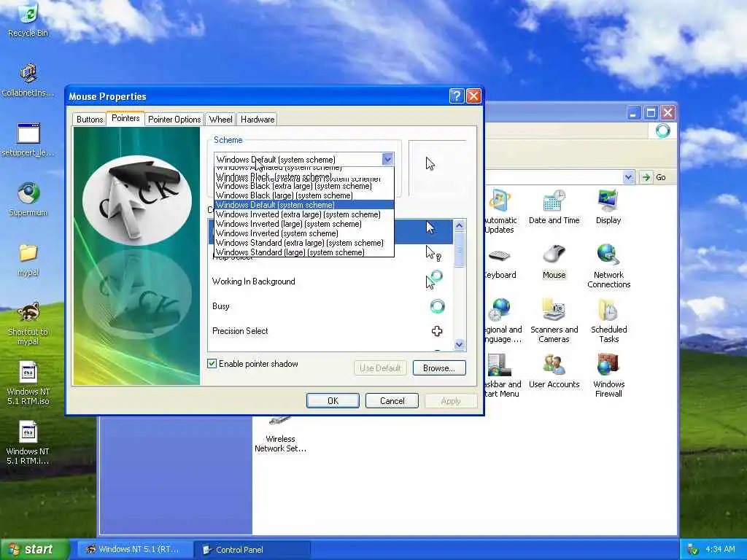747x560 pixels.
Task: Click the Browse... button
Action: [x=438, y=367]
